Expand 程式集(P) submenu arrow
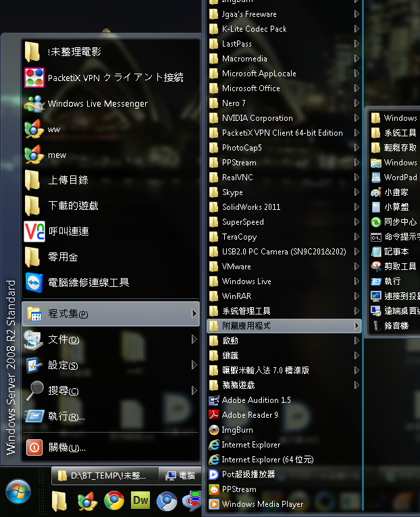420x517 pixels. tap(194, 314)
